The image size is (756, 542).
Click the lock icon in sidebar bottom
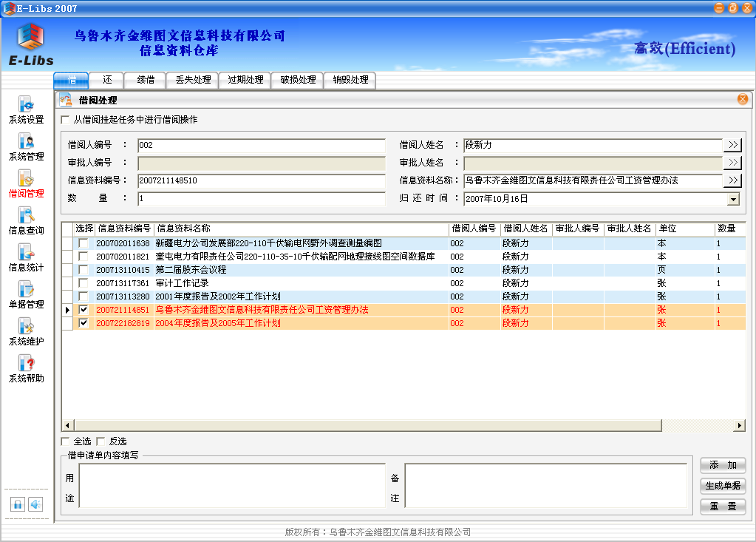coord(17,504)
